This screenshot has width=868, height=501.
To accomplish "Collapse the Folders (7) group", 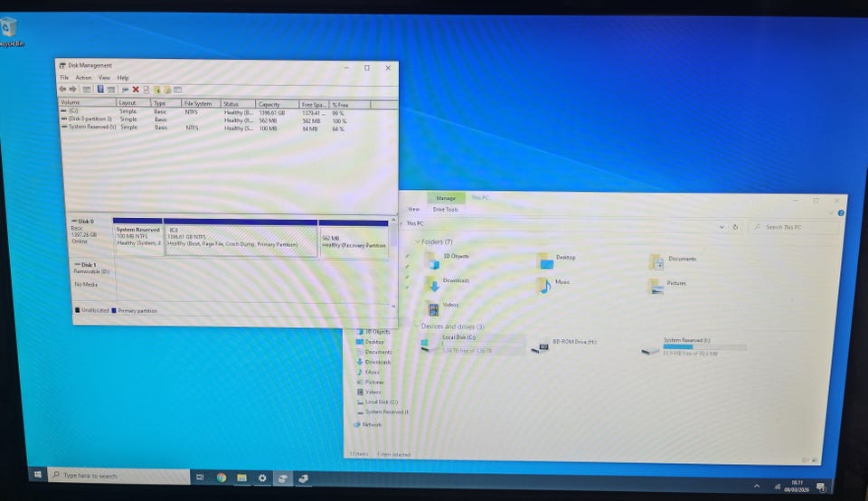I will [x=418, y=241].
